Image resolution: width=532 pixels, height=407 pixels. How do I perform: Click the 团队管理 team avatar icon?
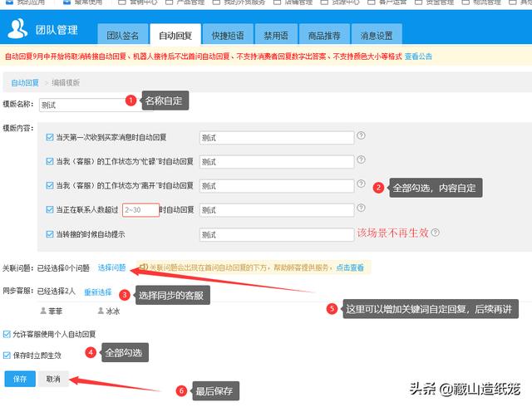pos(17,30)
